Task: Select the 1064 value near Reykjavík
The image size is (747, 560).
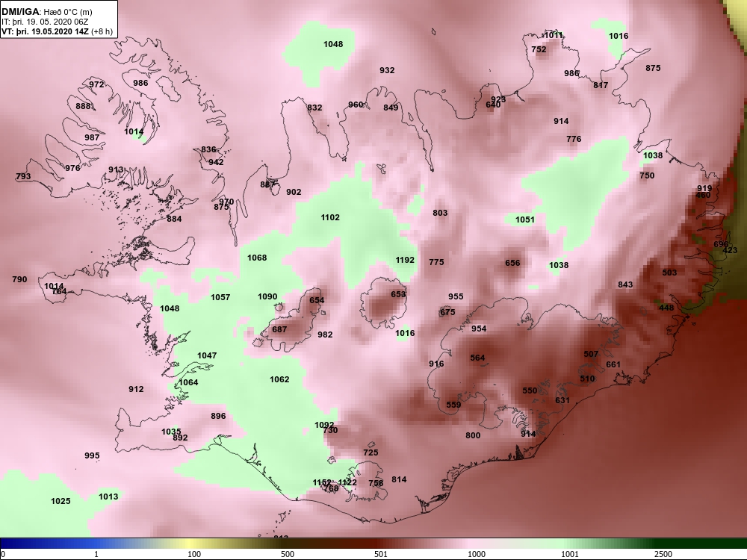Action: click(x=189, y=382)
